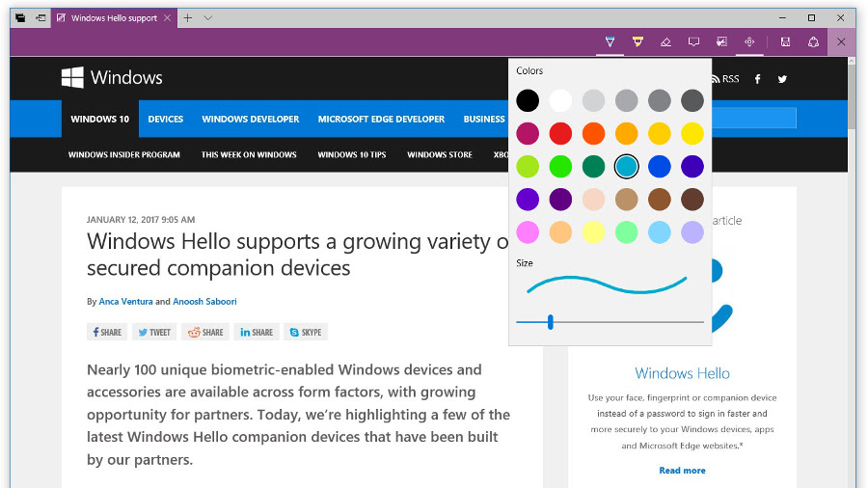Viewport: 868px width, 488px height.
Task: Open author link Anoosh Saboori
Action: click(x=204, y=302)
